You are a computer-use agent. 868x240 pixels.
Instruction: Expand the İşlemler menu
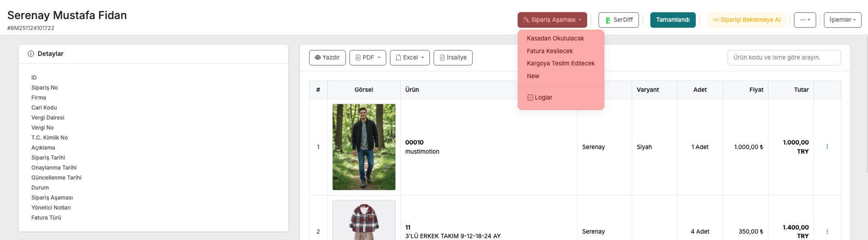(842, 20)
